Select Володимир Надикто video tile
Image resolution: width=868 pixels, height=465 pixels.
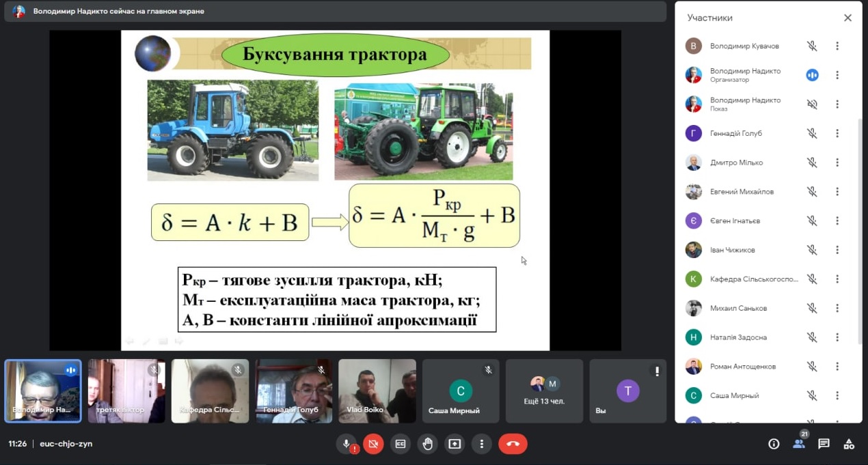click(x=43, y=391)
